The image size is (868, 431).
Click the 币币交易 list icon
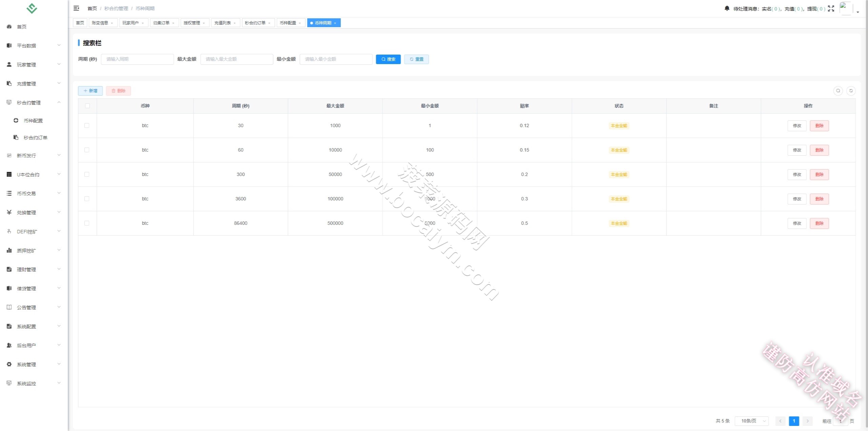pyautogui.click(x=9, y=193)
